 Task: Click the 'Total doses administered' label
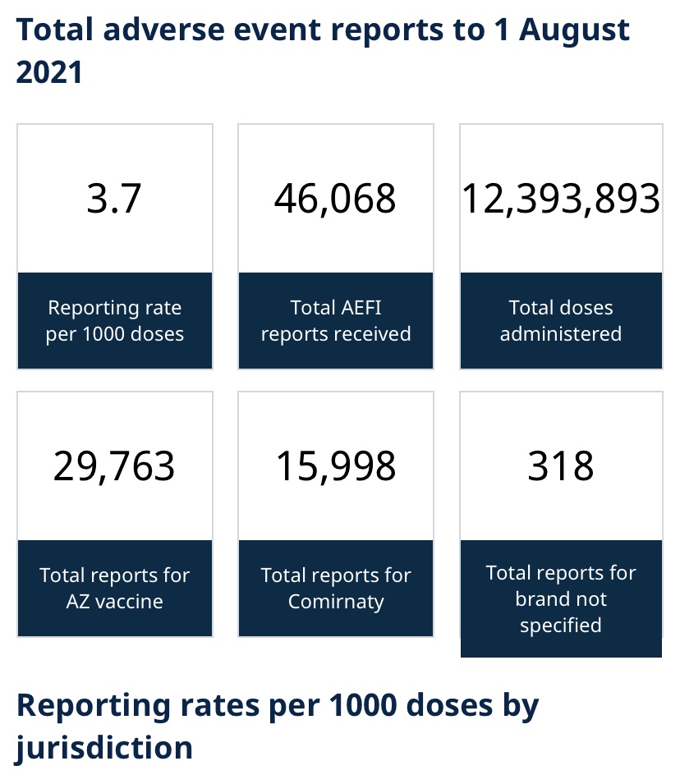561,321
